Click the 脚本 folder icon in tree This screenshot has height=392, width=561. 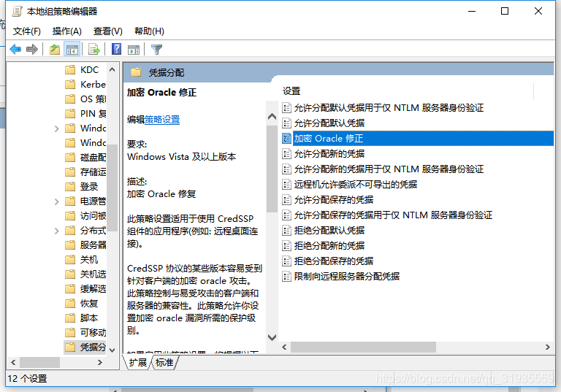pos(70,318)
